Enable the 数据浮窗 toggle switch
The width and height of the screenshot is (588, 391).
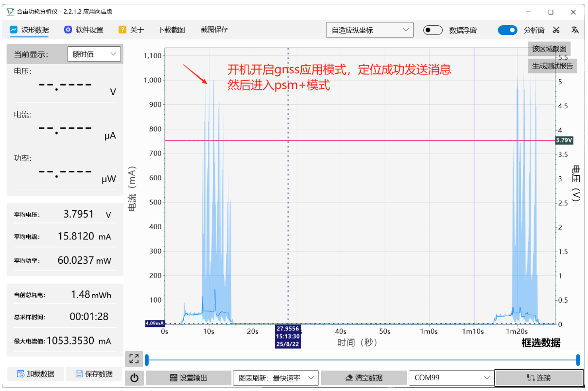click(432, 30)
